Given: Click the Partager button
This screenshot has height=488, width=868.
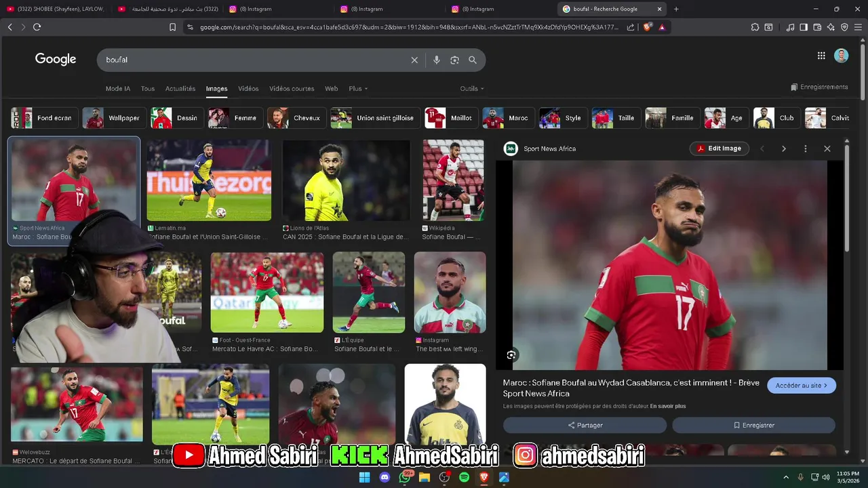Looking at the screenshot, I should [585, 425].
